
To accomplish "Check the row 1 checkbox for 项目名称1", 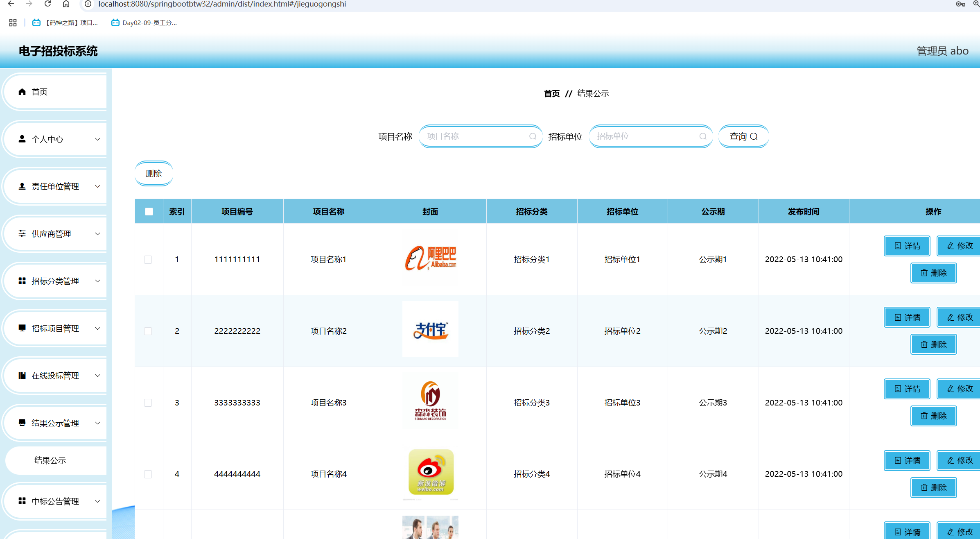I will (x=148, y=260).
